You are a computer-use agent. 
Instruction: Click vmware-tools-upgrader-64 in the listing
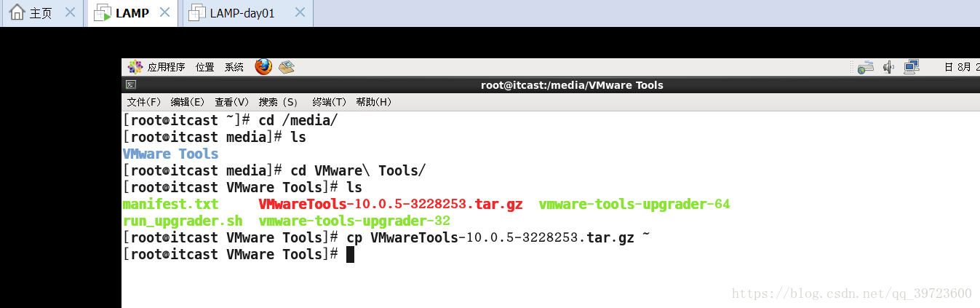[634, 204]
